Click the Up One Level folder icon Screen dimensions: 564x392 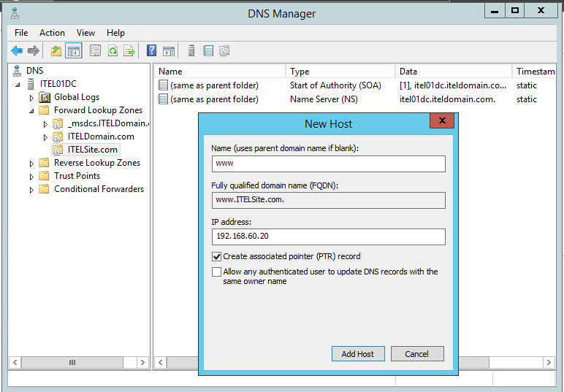[x=56, y=51]
